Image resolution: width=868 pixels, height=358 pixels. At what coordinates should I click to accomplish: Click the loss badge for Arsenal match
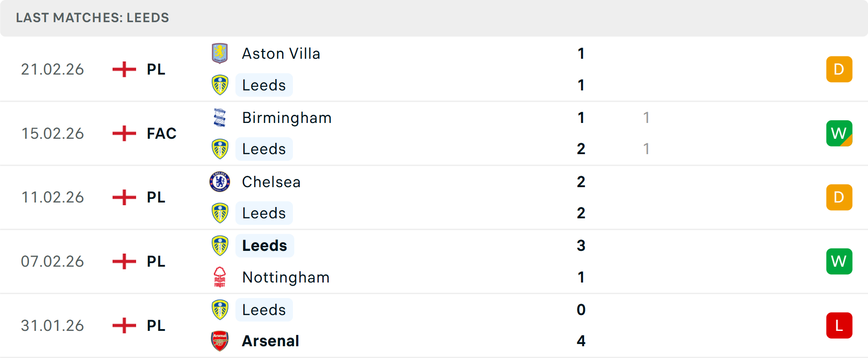(x=839, y=325)
